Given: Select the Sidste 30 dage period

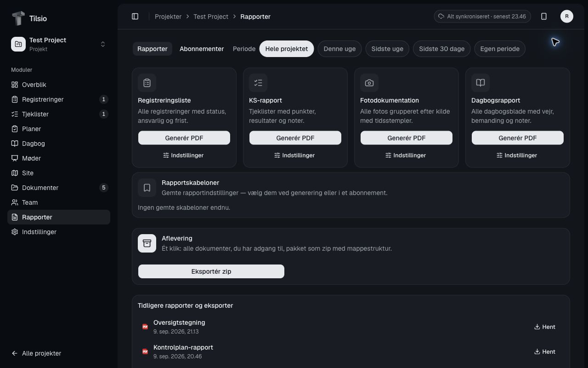Looking at the screenshot, I should 442,49.
